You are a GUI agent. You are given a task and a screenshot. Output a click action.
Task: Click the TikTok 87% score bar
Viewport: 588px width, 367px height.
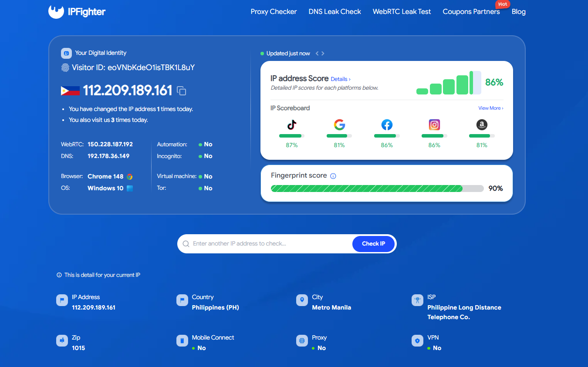[292, 136]
